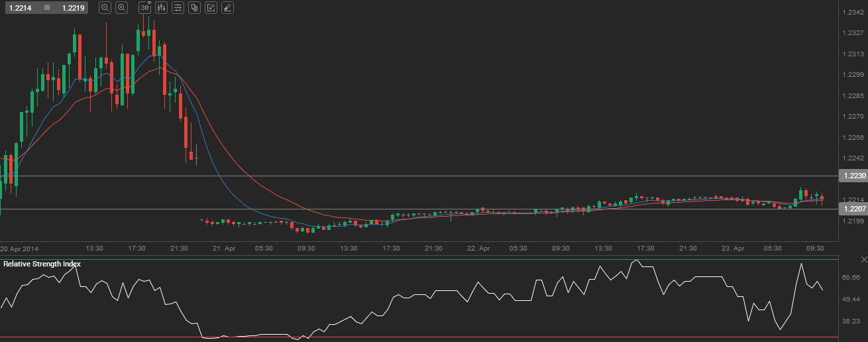The height and width of the screenshot is (342, 868).
Task: Click the grey square between bid and ask
Action: click(46, 8)
